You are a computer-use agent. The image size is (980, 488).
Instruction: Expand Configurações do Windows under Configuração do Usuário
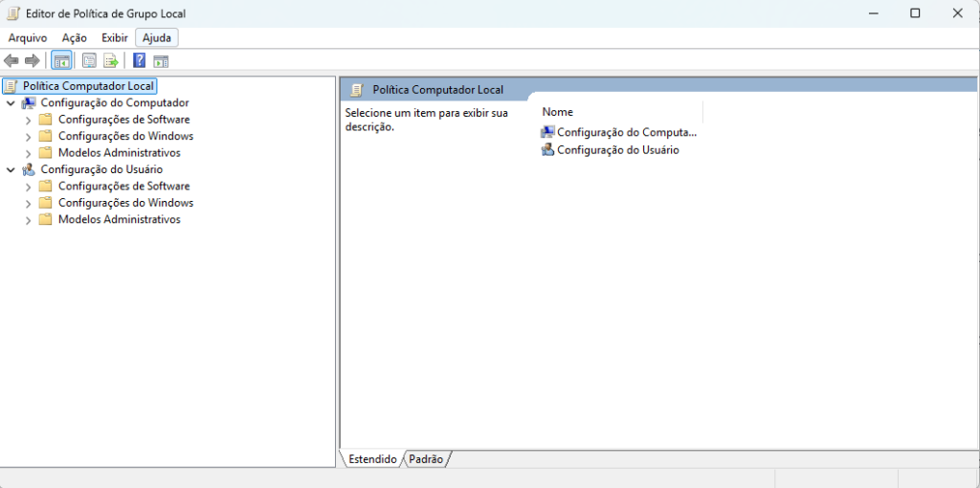click(x=28, y=203)
